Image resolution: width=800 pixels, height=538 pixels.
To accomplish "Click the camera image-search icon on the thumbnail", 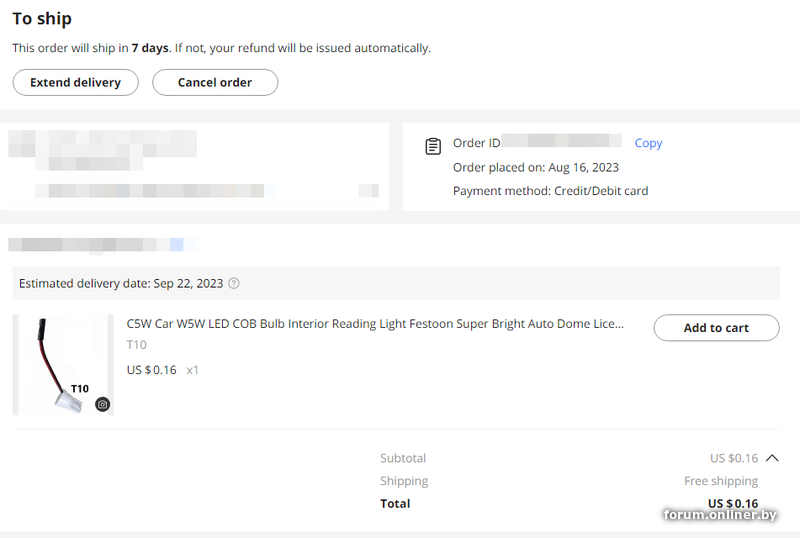I will pos(102,404).
